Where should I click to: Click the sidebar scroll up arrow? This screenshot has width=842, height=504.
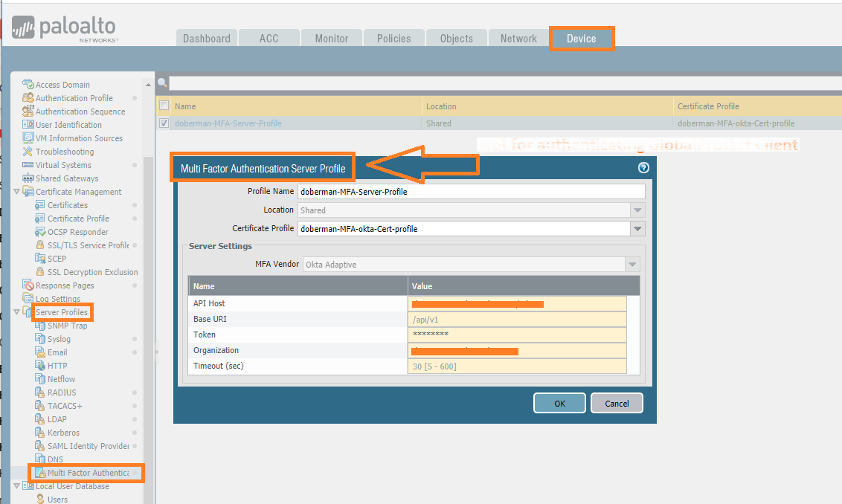pyautogui.click(x=148, y=85)
